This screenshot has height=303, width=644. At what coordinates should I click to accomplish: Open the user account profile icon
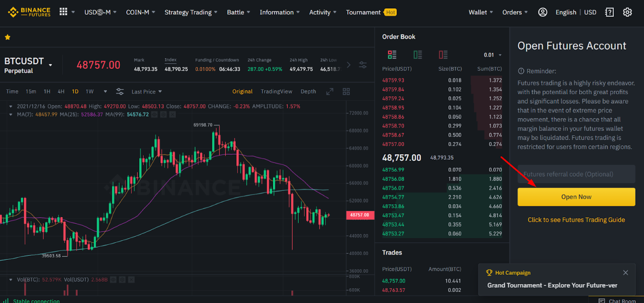pos(542,12)
